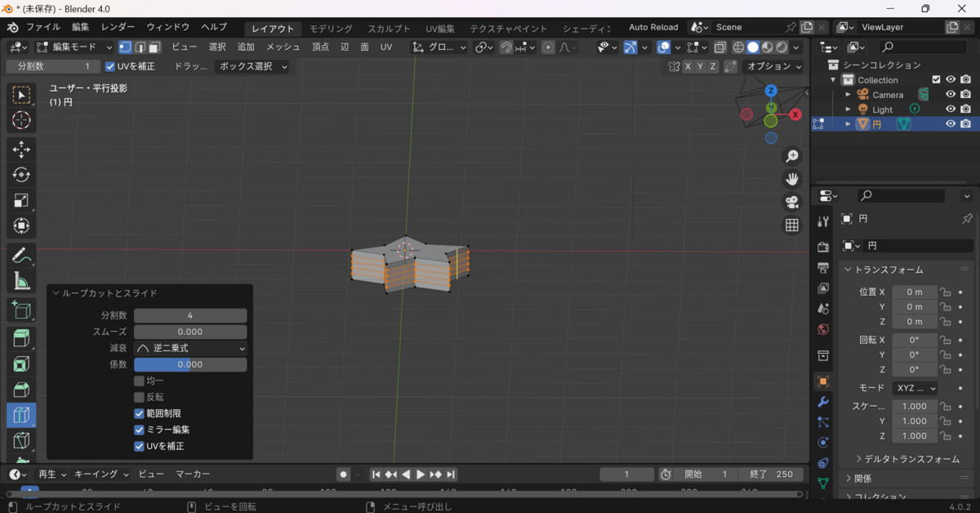The height and width of the screenshot is (513, 980).
Task: Open the 編集モード mode dropdown
Action: point(74,47)
